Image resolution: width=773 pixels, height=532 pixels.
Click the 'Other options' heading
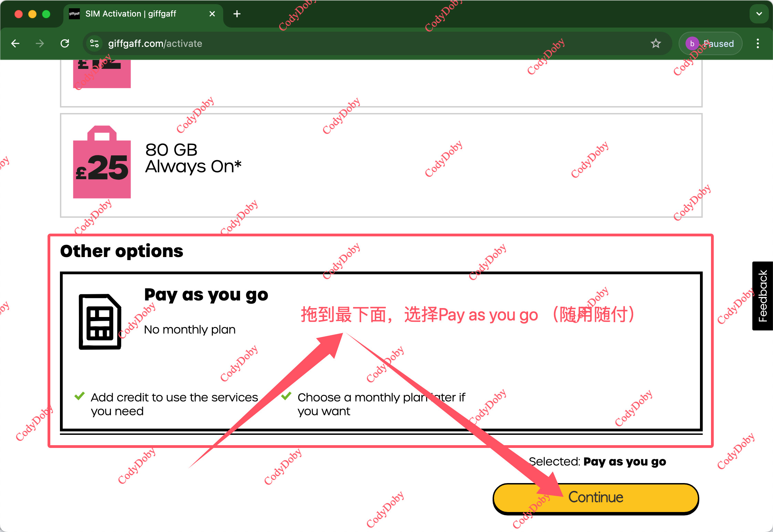point(122,251)
